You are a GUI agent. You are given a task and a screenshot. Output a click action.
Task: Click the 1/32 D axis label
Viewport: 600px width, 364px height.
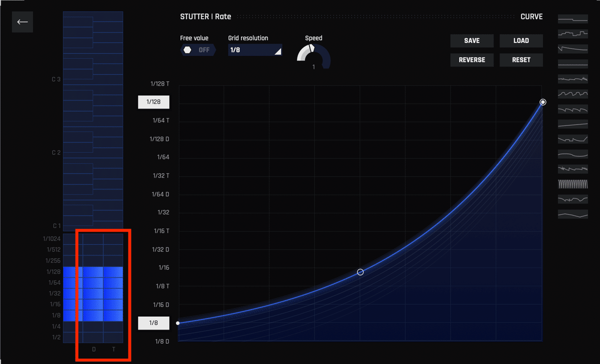point(161,249)
